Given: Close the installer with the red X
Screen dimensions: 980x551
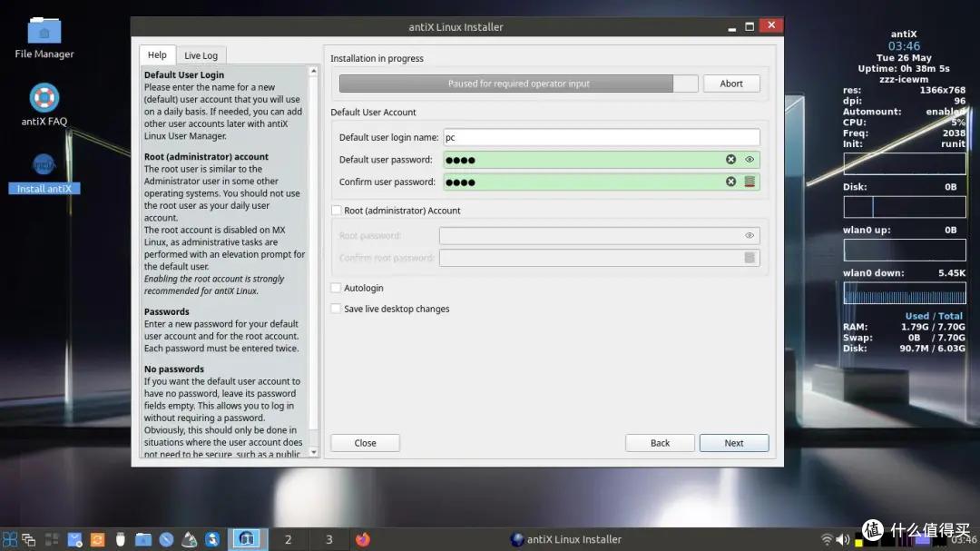Looking at the screenshot, I should point(771,25).
